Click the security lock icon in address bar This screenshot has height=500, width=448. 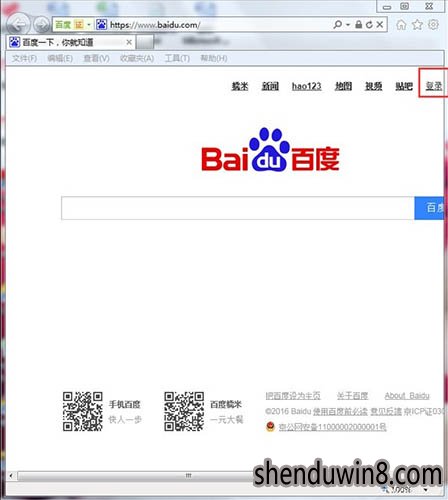click(358, 25)
